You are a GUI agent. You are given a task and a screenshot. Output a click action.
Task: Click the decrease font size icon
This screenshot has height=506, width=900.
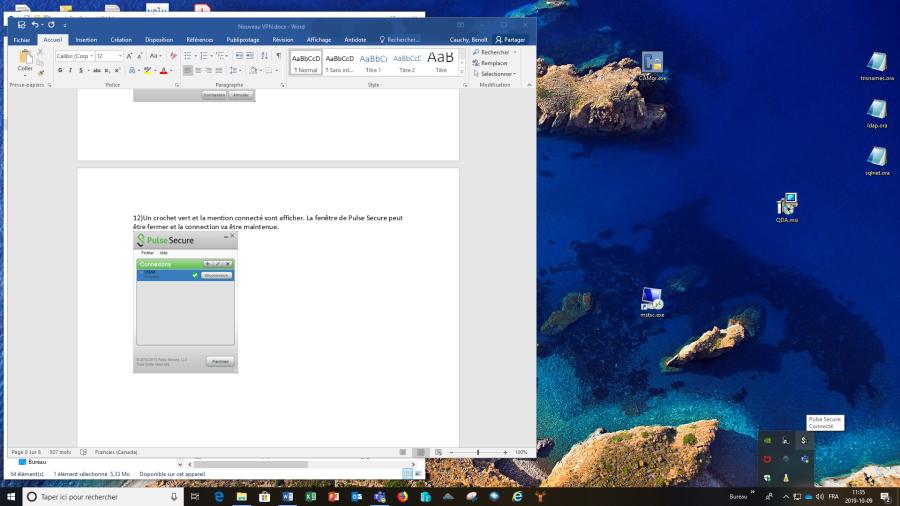point(139,56)
